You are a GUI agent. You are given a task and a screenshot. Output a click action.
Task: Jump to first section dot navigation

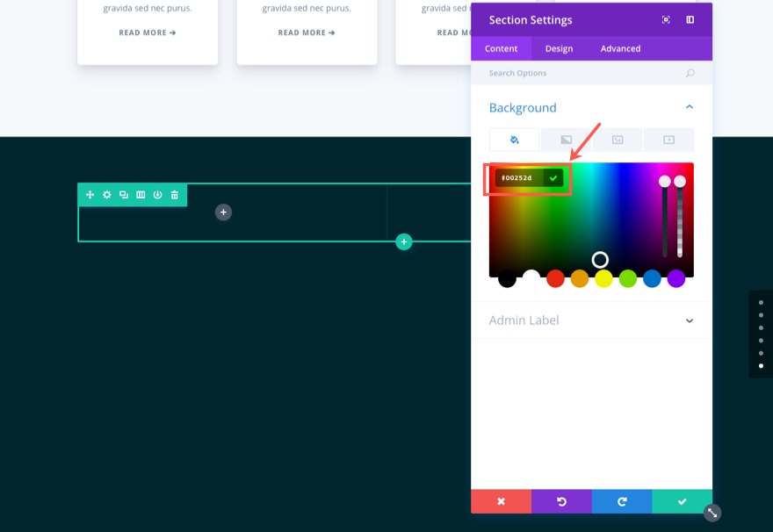pos(762,302)
